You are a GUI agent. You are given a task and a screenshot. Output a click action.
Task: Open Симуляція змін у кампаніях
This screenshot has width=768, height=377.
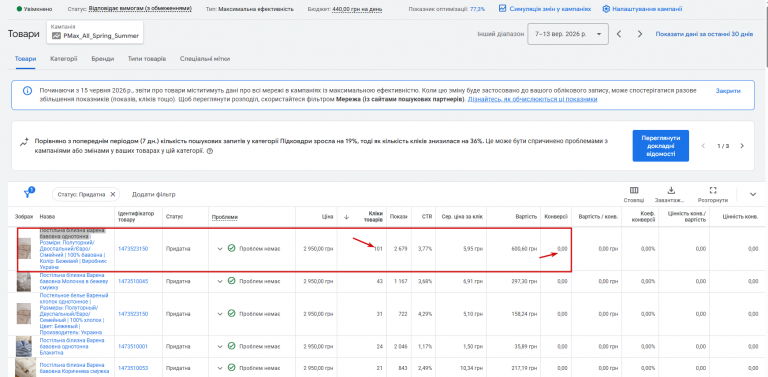545,9
